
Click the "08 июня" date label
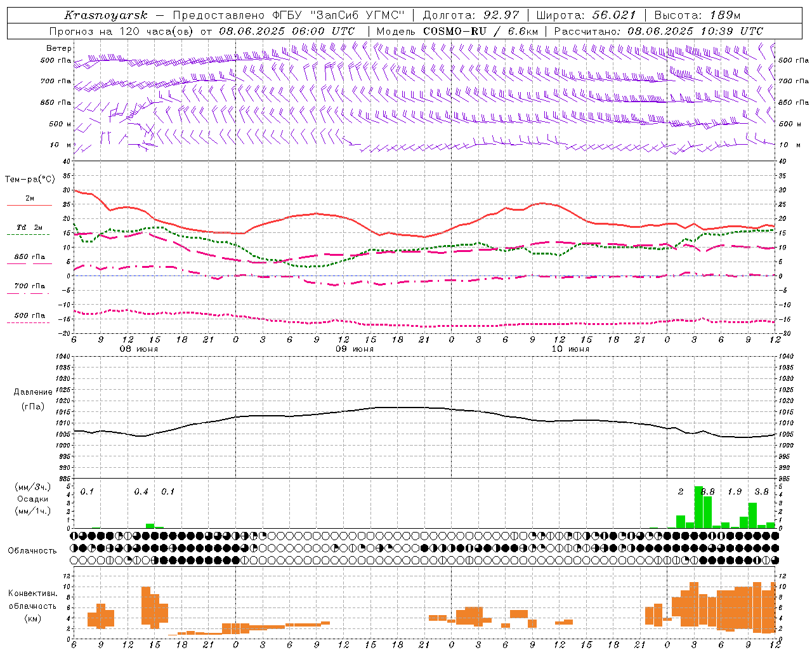(139, 349)
